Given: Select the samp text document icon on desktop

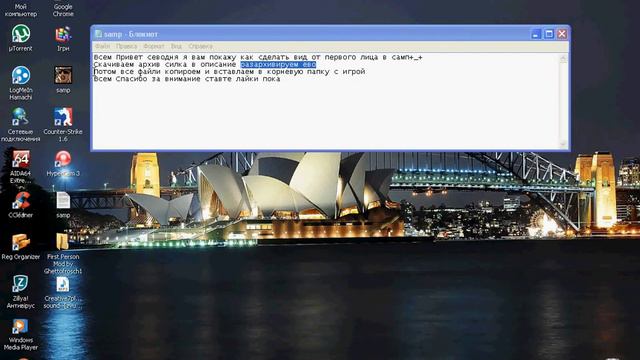Looking at the screenshot, I should point(63,205).
